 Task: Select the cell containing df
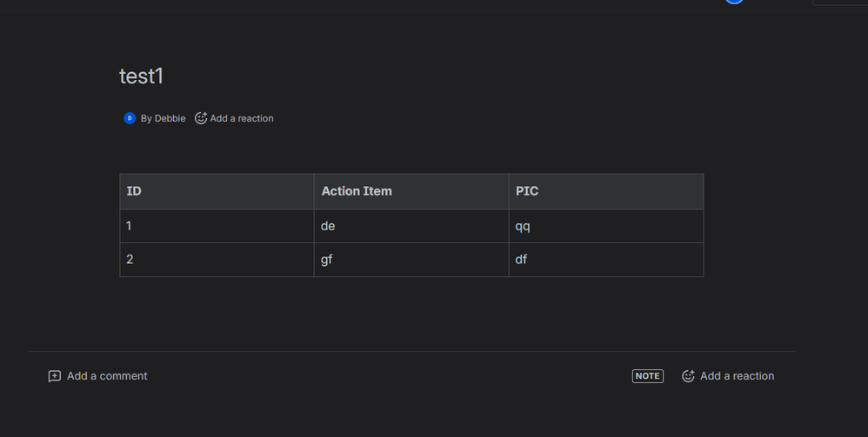tap(605, 260)
